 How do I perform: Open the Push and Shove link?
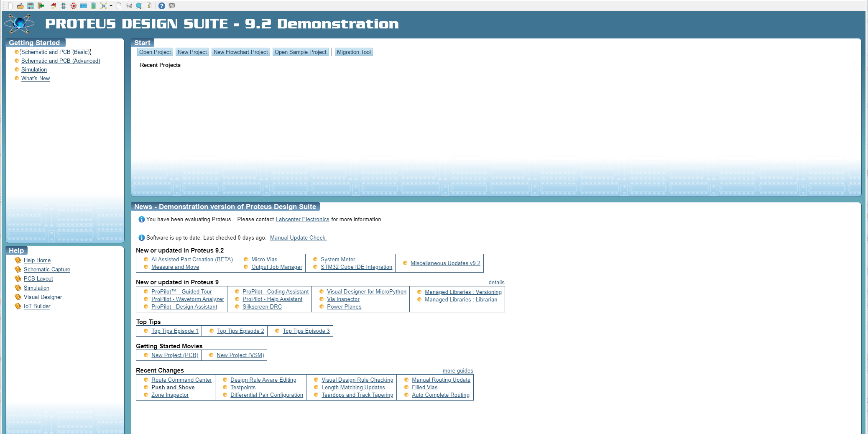[173, 388]
